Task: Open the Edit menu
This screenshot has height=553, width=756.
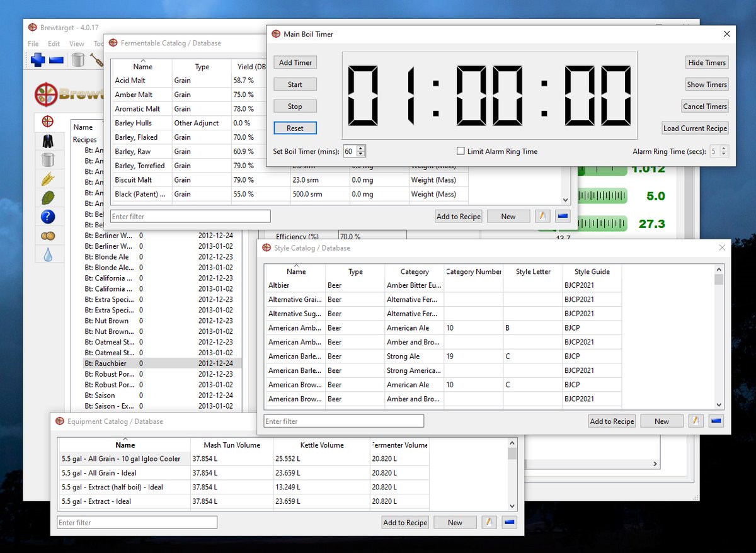Action: (54, 43)
